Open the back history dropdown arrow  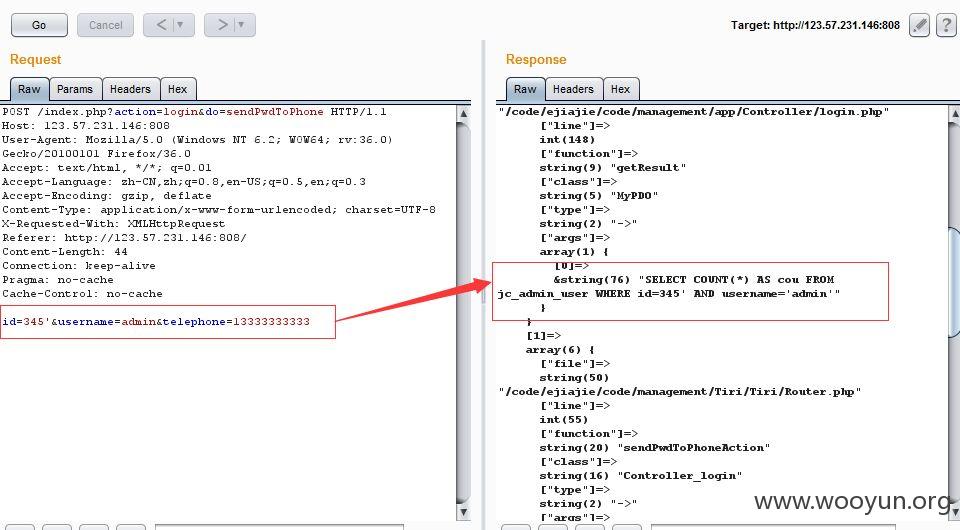click(180, 25)
